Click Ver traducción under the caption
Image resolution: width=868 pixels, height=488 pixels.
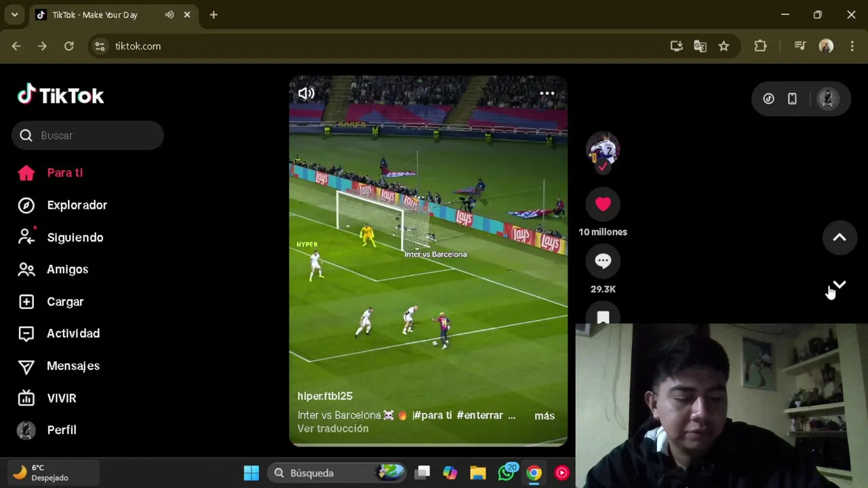[333, 428]
